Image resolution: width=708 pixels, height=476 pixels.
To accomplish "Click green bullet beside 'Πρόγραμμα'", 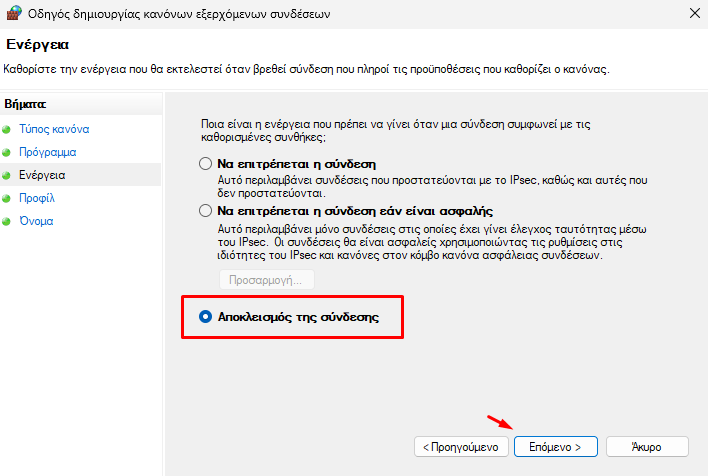I will [6, 153].
